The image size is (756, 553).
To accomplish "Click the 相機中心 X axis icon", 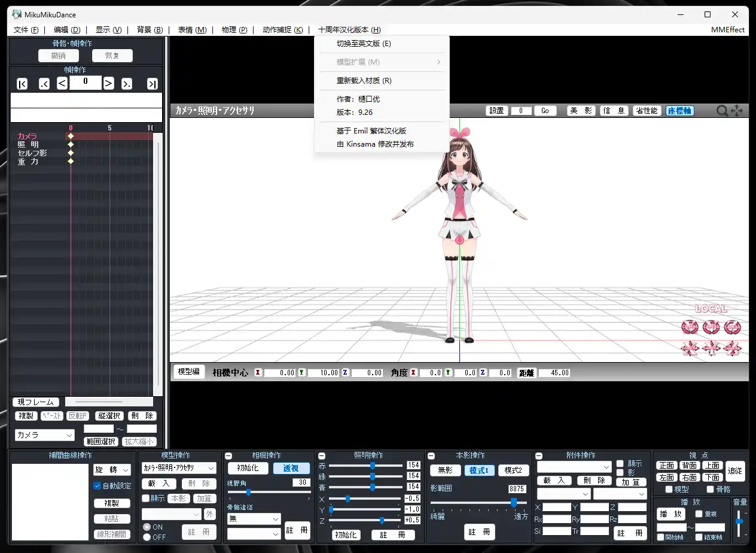I will [258, 372].
